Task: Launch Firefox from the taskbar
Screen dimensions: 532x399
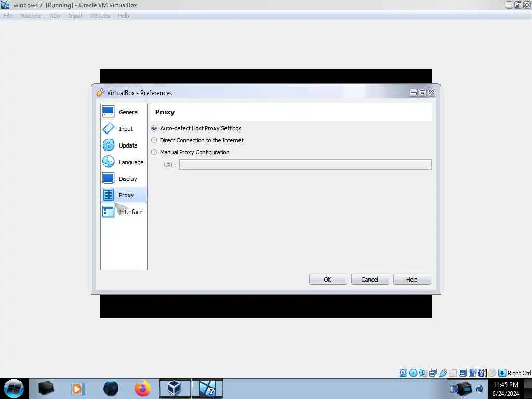Action: 142,389
